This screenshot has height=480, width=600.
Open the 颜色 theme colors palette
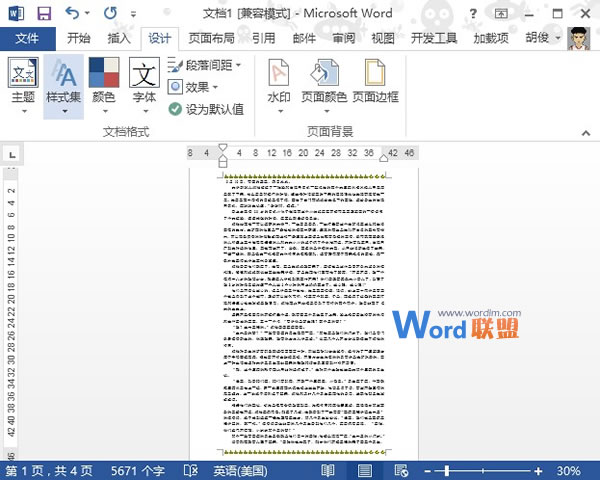point(104,86)
